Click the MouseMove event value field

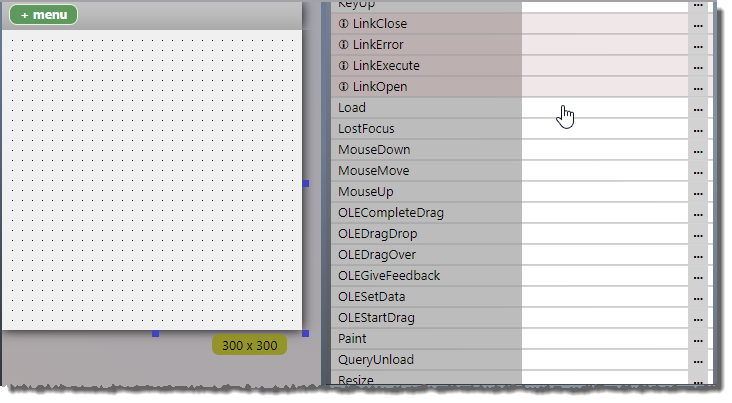tap(604, 171)
